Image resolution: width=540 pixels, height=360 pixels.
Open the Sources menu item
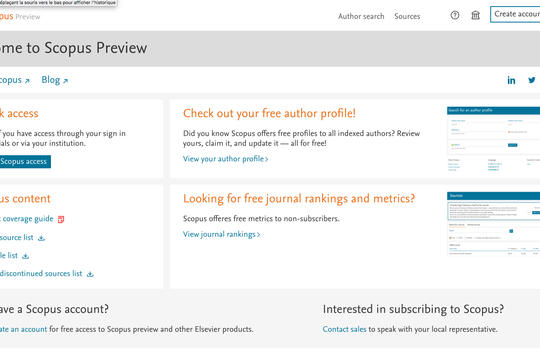tap(407, 16)
